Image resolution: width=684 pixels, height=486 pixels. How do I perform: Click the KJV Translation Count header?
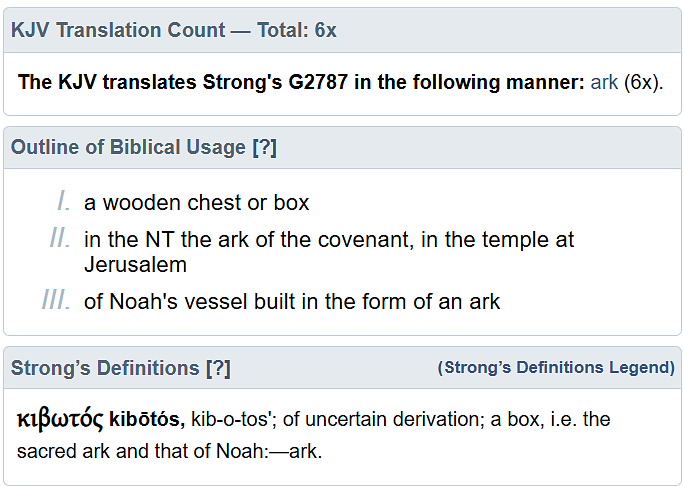(174, 30)
